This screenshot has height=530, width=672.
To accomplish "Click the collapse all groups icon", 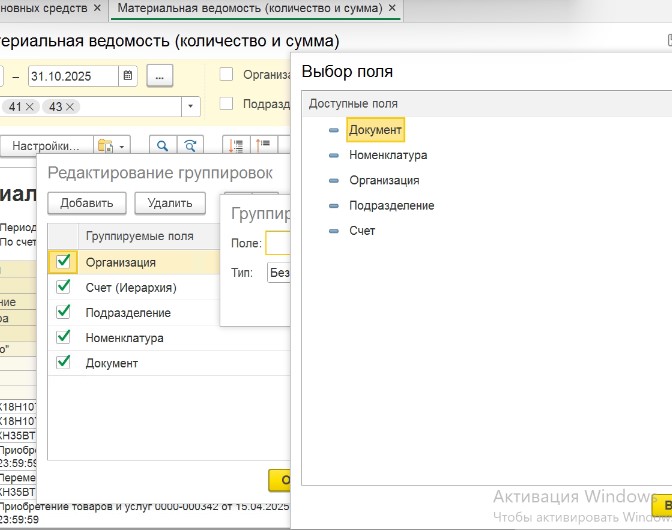I will tap(264, 146).
